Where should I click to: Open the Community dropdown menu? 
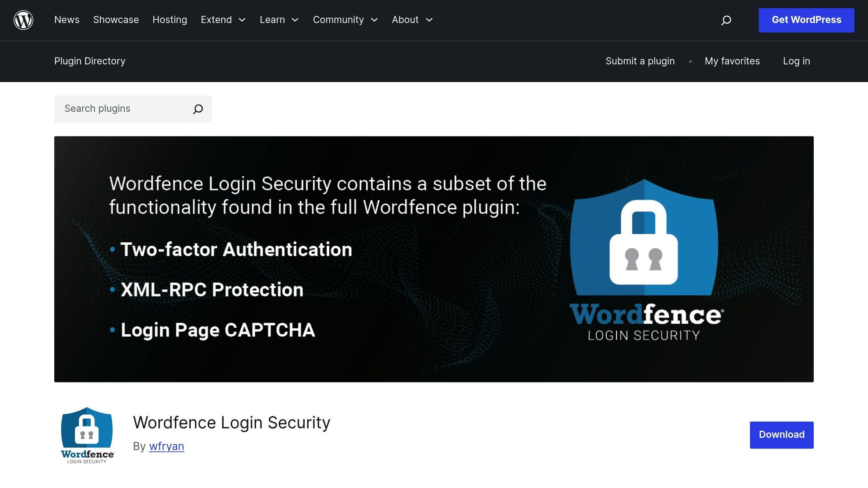345,20
